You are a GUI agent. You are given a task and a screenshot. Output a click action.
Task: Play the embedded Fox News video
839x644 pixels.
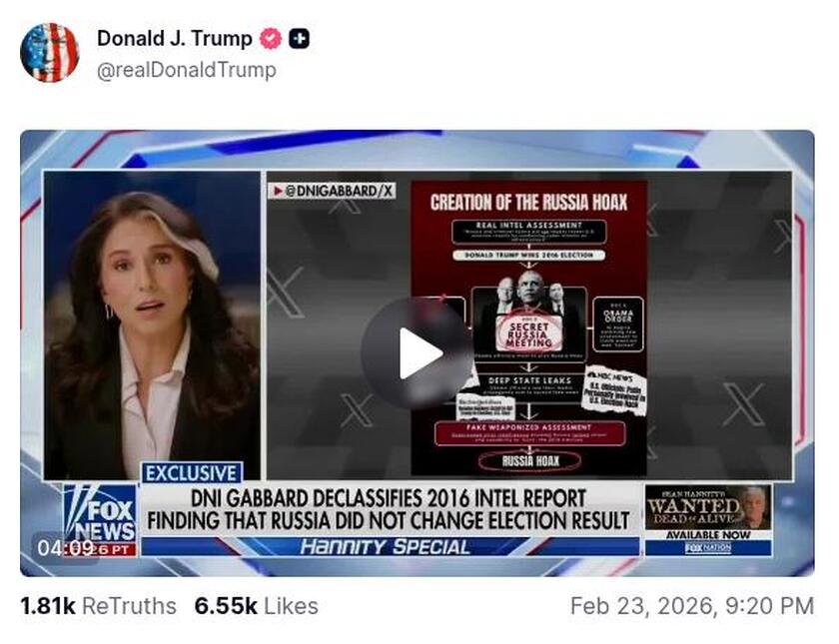417,353
